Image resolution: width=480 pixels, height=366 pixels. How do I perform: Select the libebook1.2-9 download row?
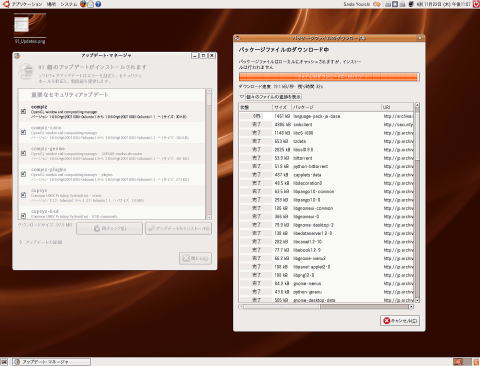click(326, 250)
